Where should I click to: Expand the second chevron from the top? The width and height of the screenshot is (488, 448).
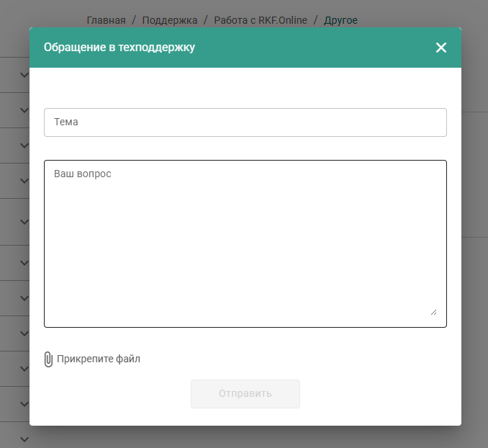[x=24, y=110]
